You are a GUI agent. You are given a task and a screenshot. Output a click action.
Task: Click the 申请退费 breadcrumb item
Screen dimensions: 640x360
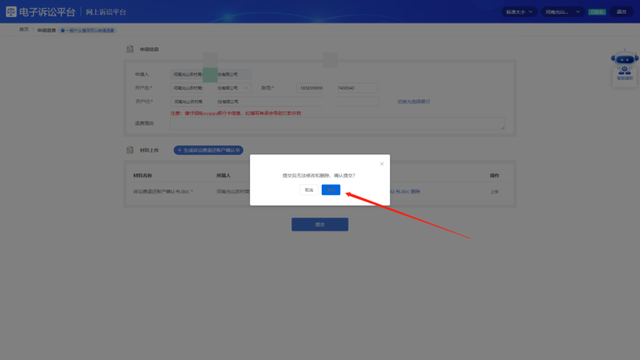[x=47, y=30]
